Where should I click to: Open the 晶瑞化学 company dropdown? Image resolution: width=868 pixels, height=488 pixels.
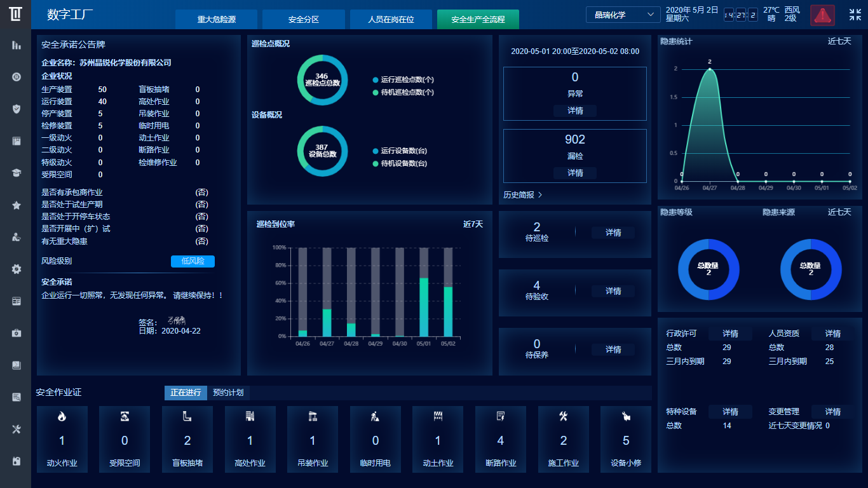coord(623,15)
